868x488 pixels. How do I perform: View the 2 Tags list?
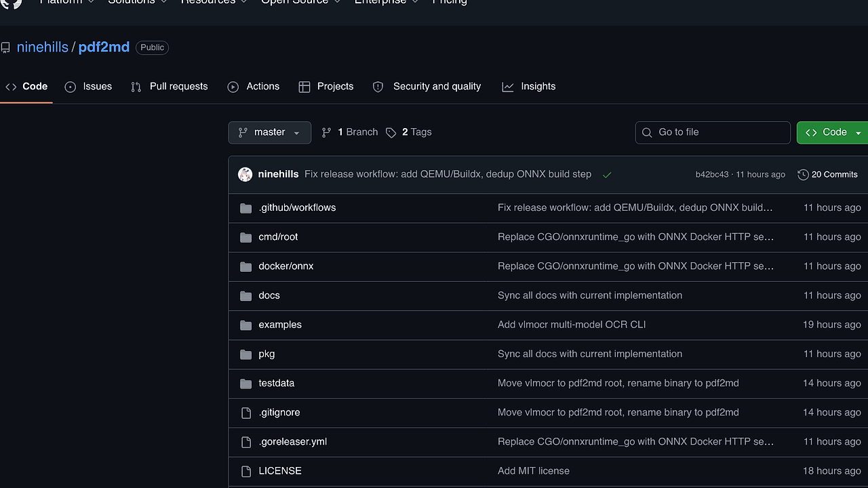pyautogui.click(x=409, y=132)
